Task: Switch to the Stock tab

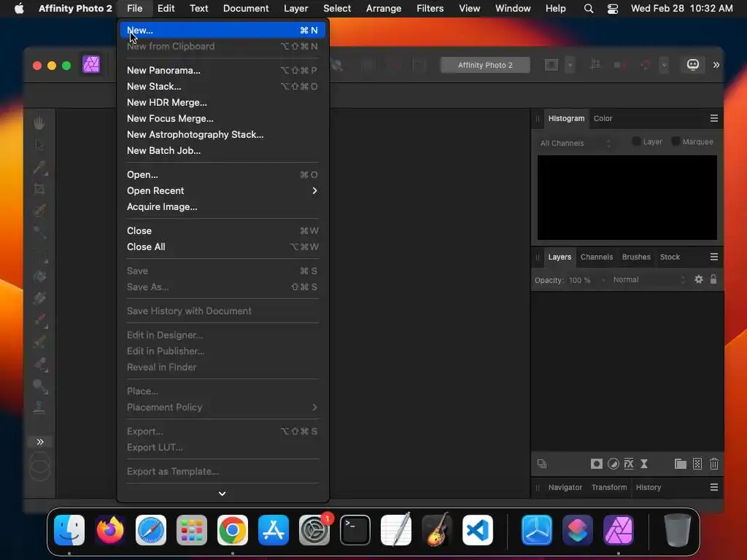Action: pyautogui.click(x=670, y=257)
